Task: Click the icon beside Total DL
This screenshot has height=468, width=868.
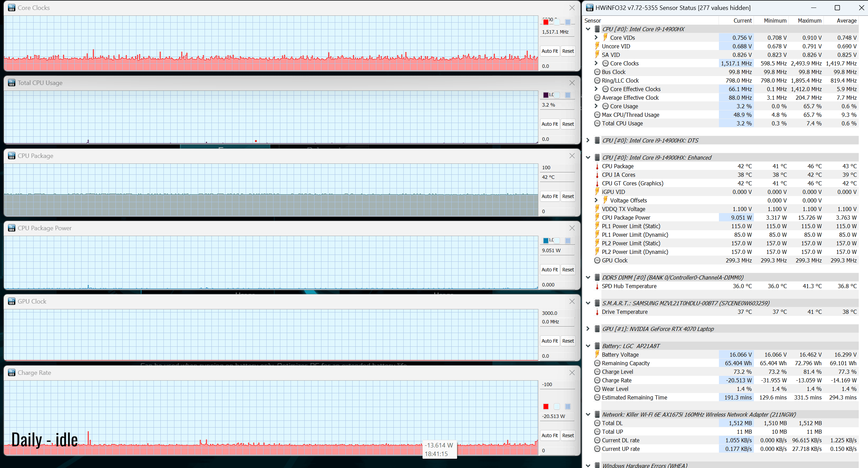Action: coord(597,423)
